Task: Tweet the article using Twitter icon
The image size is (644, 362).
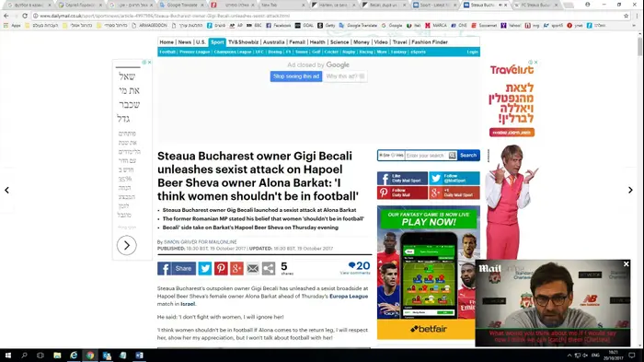Action: click(205, 269)
